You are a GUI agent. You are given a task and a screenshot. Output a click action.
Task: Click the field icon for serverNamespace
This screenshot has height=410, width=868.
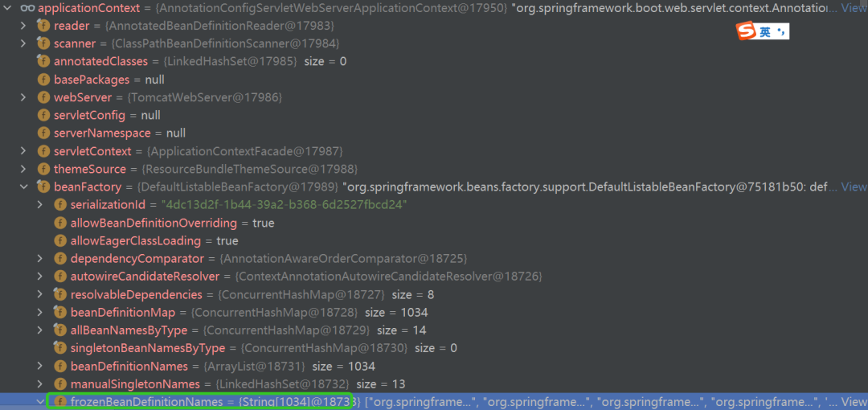point(43,133)
